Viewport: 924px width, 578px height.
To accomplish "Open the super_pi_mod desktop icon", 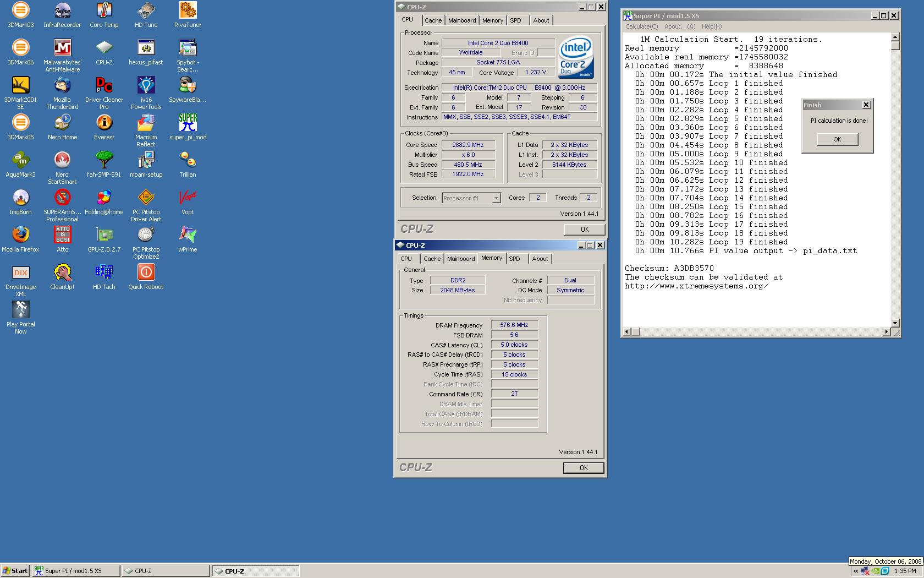I will tap(188, 127).
